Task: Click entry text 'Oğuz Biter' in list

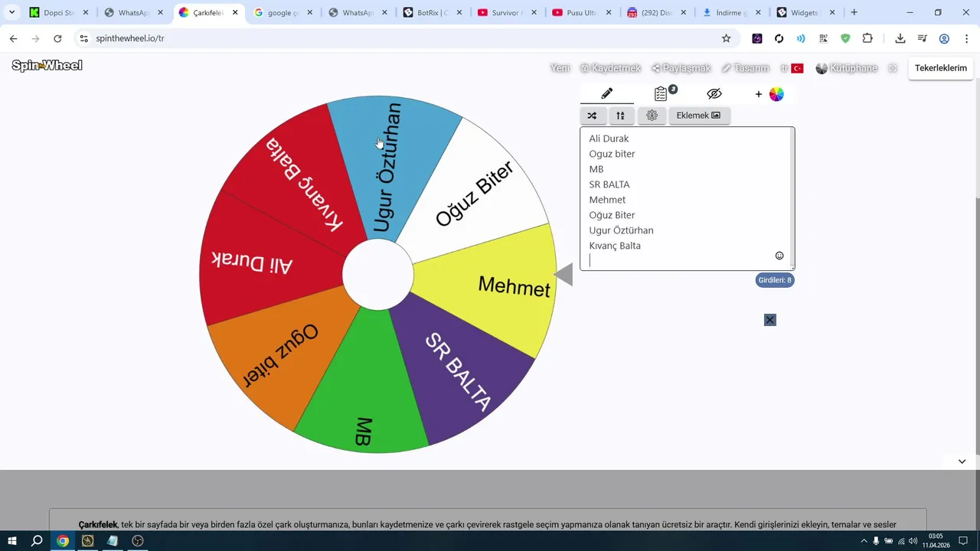Action: pyautogui.click(x=612, y=215)
